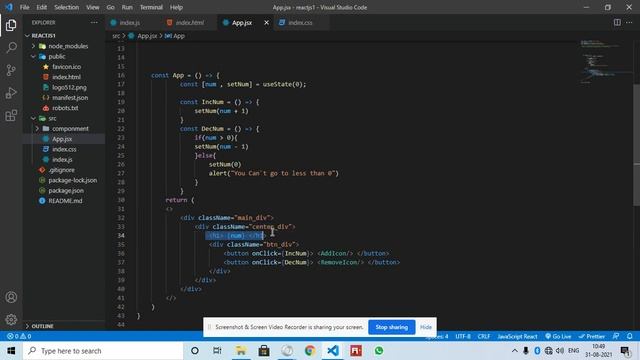Click the volume icon in system tray
This screenshot has width=640, height=360.
[x=560, y=351]
